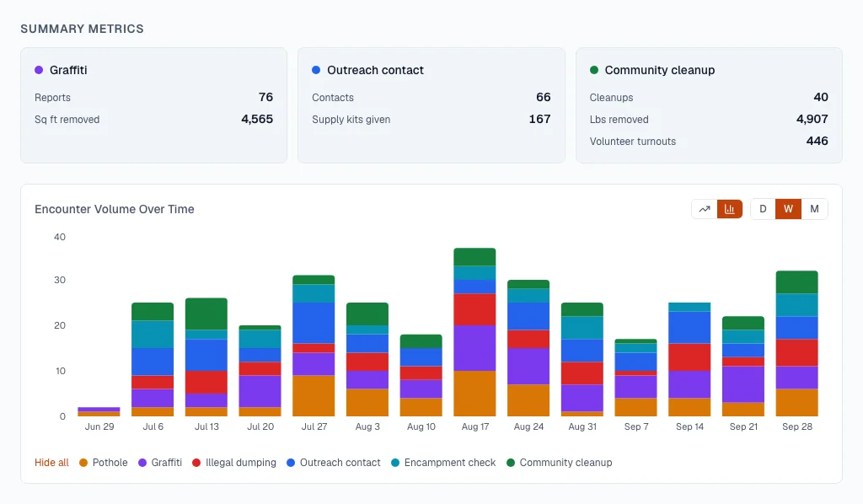
Task: Click the Jul 20 stacked bar
Action: [260, 371]
